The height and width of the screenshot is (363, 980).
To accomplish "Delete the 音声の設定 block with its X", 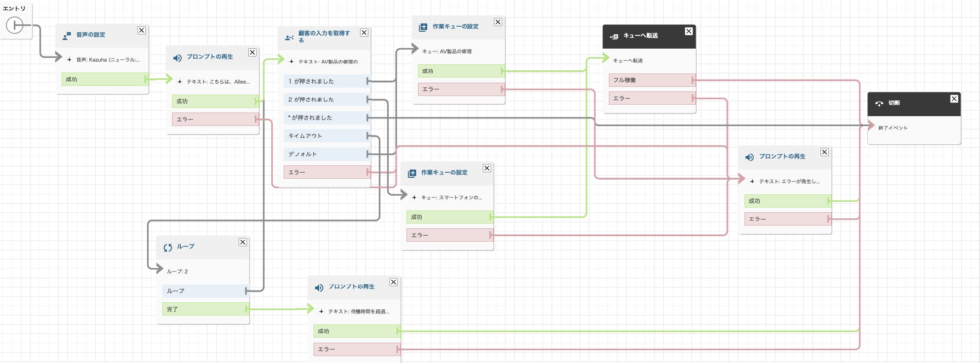I will click(142, 30).
